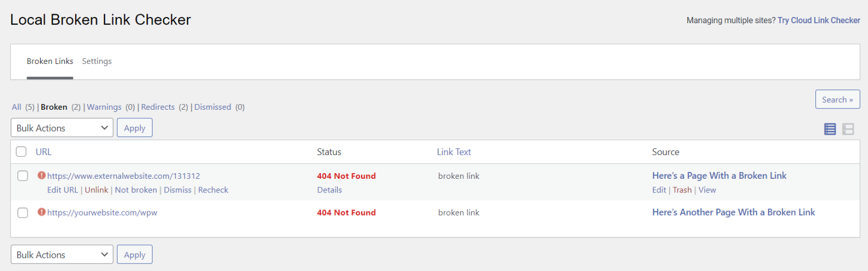Open the bottom Bulk Actions dropdown
The height and width of the screenshot is (271, 868).
point(62,255)
